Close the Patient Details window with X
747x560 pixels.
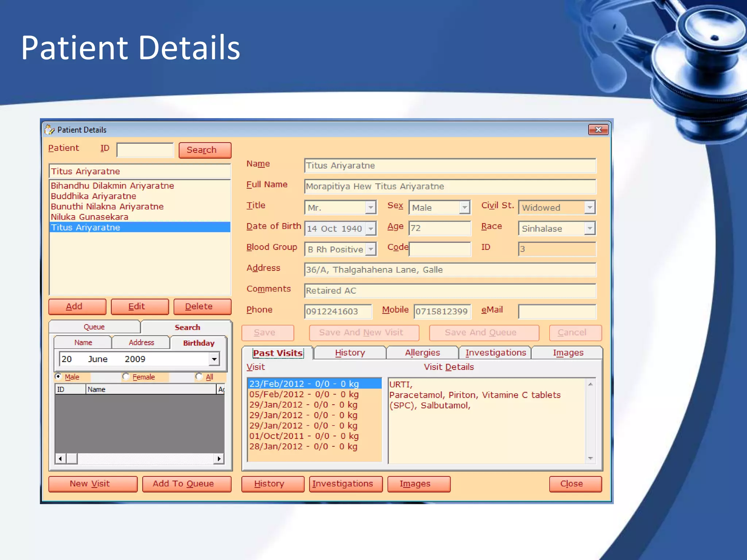coord(598,129)
